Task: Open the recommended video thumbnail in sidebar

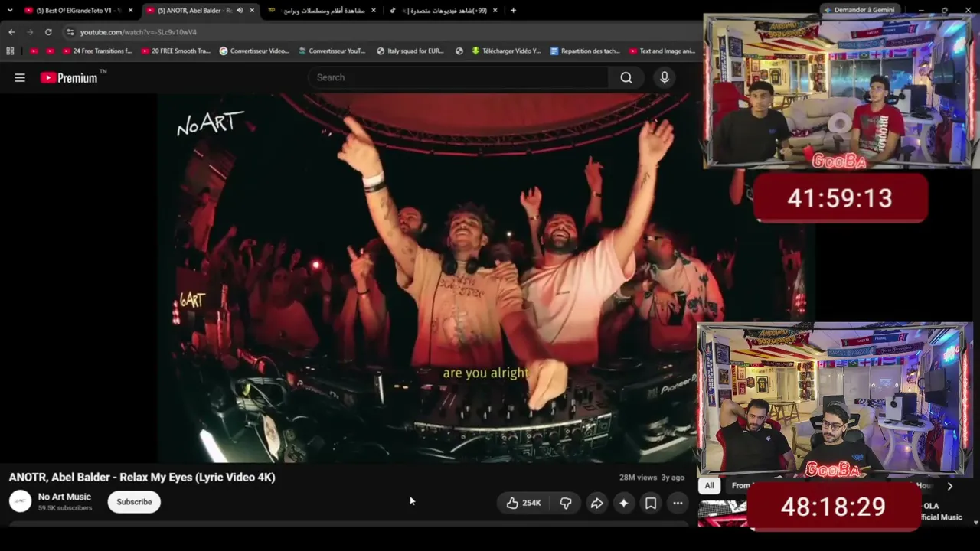Action: (x=722, y=514)
